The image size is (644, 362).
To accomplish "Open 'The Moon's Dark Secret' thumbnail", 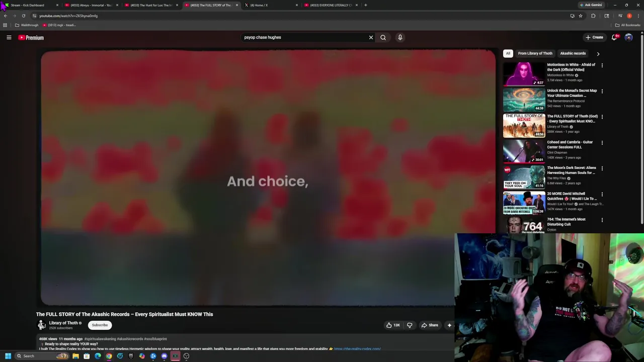I will coord(524,177).
